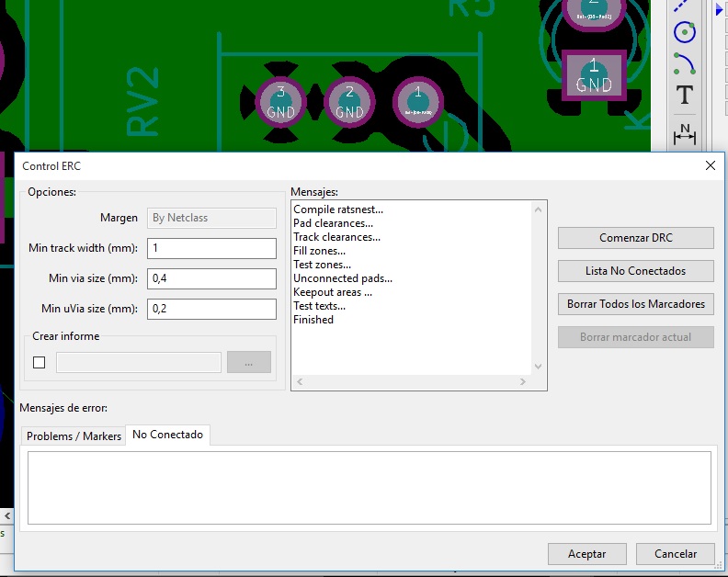Screen dimensions: 728x577
Task: Click Lista No Conectados button
Action: (635, 271)
